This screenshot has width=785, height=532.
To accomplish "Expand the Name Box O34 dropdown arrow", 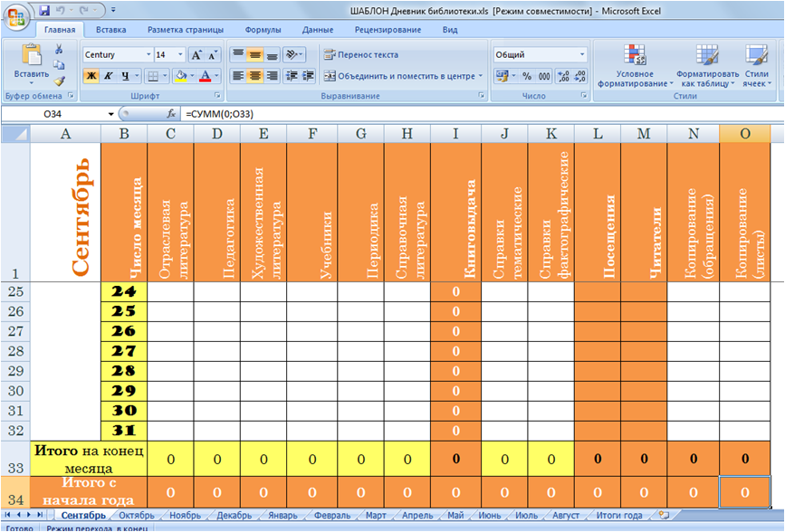I will tap(110, 114).
